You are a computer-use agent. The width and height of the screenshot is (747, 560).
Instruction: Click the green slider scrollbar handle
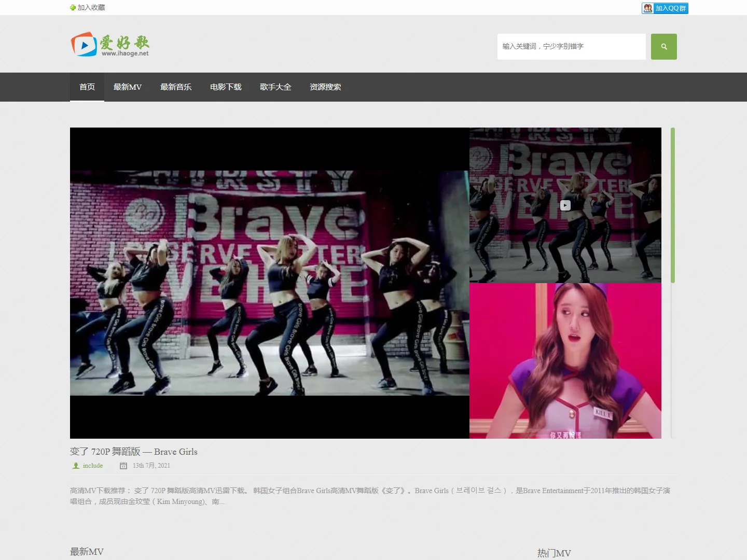click(673, 205)
